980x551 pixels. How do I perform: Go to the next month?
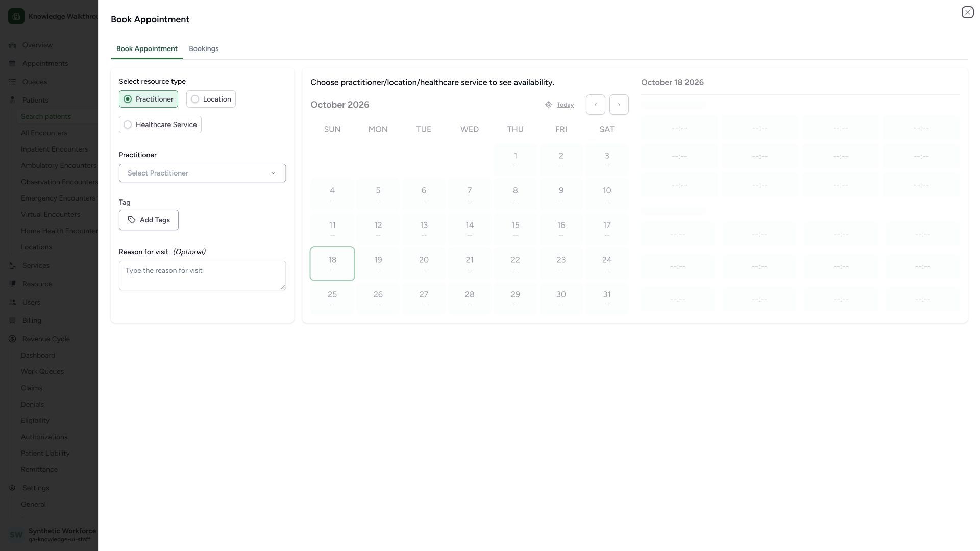click(619, 105)
